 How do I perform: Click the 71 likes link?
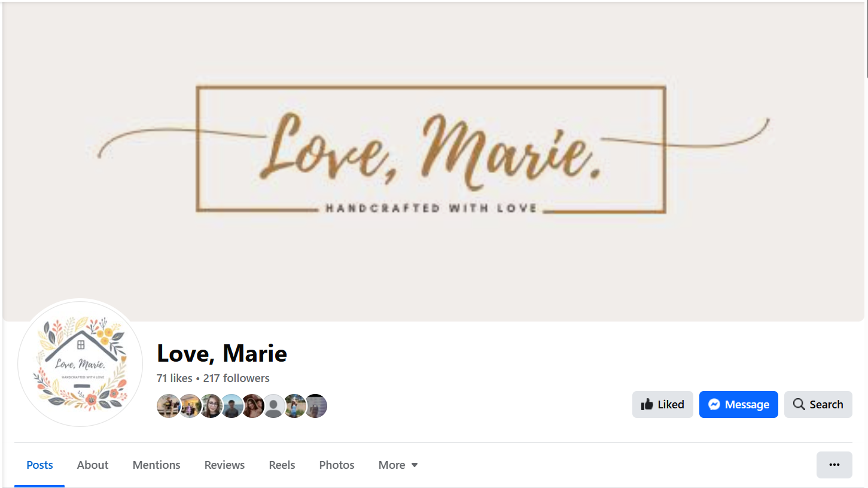point(174,378)
